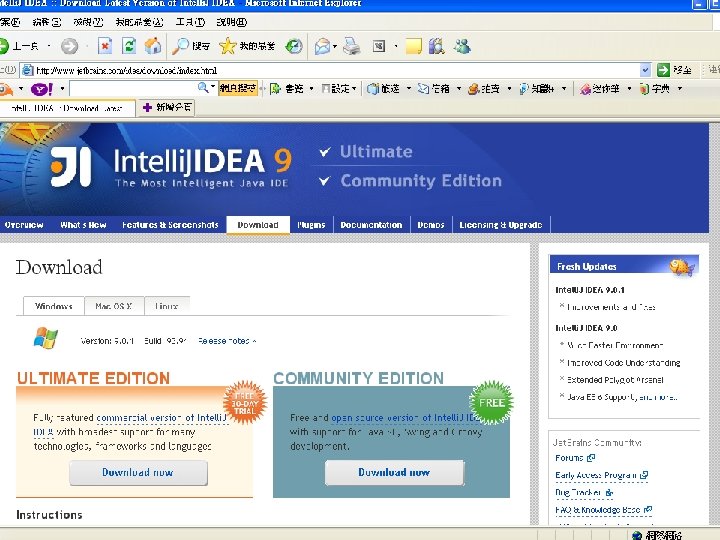Click the magnifier icon in the Yahoo search box
Image resolution: width=720 pixels, height=540 pixels.
coord(203,88)
